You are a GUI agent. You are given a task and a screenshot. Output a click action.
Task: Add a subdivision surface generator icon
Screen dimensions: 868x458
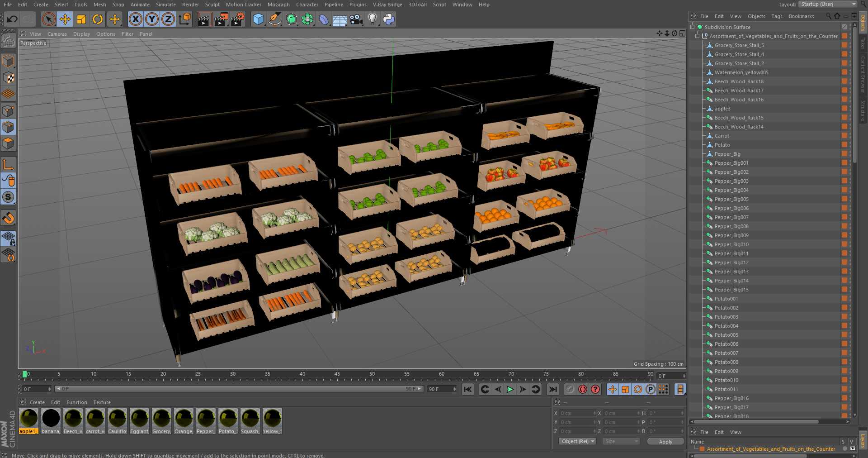point(291,19)
